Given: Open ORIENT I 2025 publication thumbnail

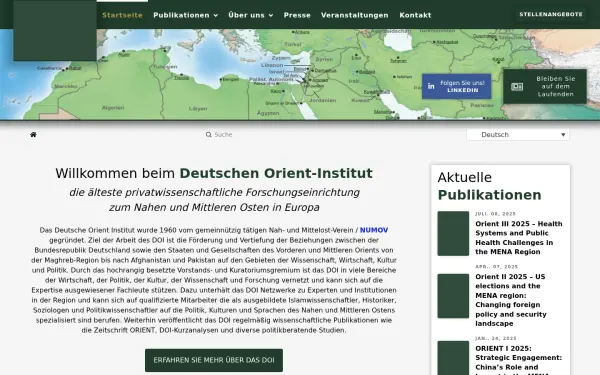Looking at the screenshot, I should [x=453, y=358].
